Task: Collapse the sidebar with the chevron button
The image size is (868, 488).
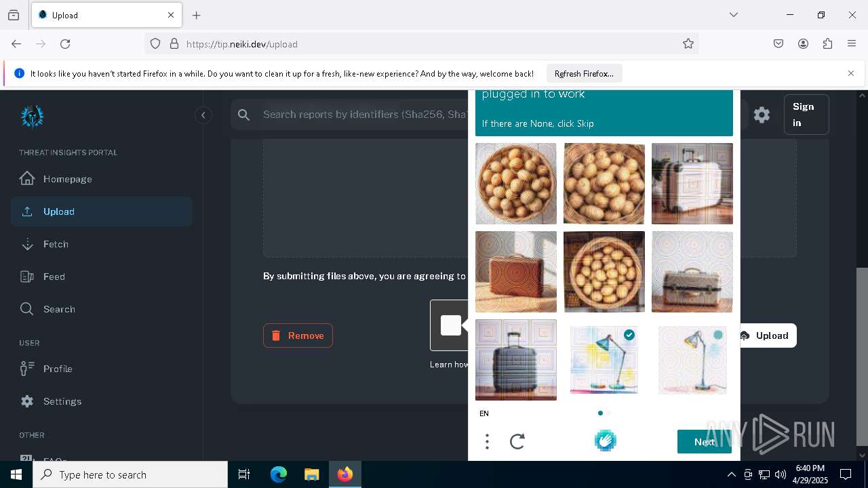Action: pyautogui.click(x=203, y=115)
